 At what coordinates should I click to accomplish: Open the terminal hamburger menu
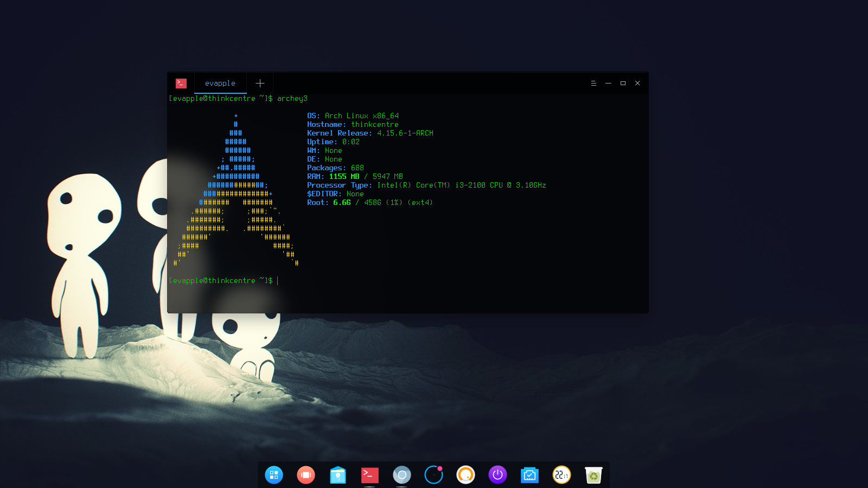pos(593,84)
